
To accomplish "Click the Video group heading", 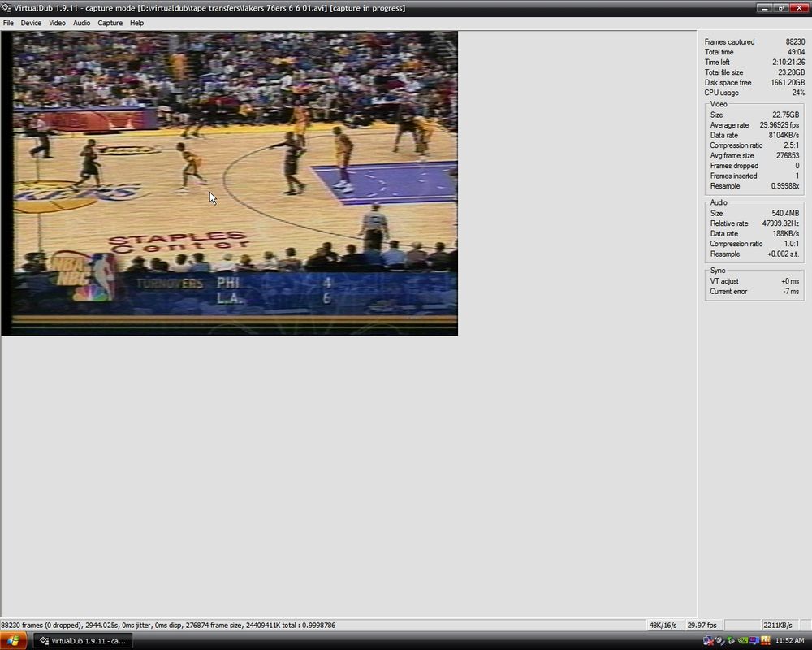I will pyautogui.click(x=719, y=104).
